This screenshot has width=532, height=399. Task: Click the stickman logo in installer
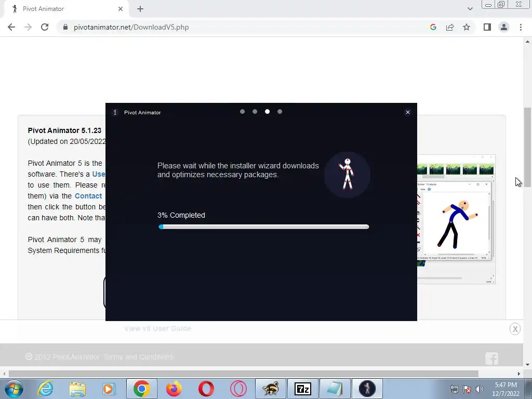pyautogui.click(x=347, y=175)
